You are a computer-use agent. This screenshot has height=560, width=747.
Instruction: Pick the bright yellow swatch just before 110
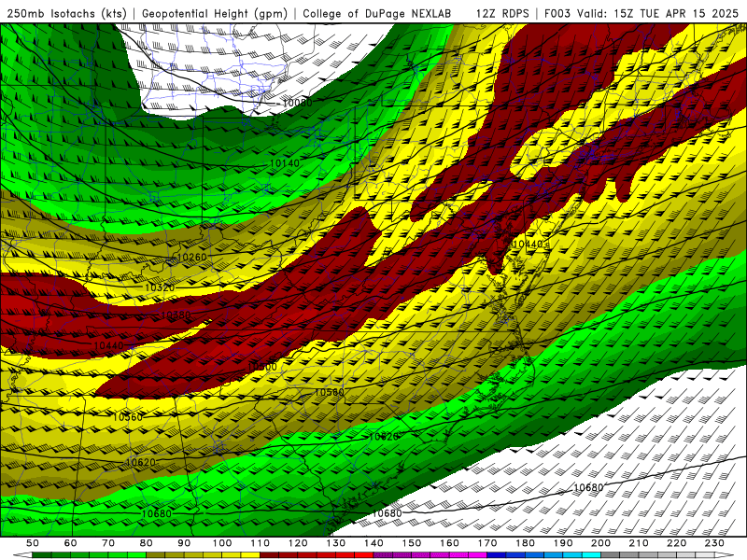250,555
